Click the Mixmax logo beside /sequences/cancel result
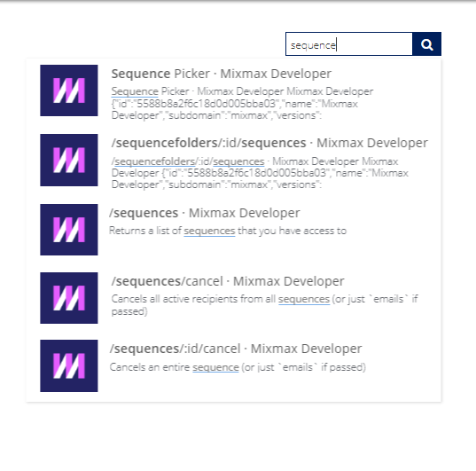The width and height of the screenshot is (476, 471). [69, 298]
